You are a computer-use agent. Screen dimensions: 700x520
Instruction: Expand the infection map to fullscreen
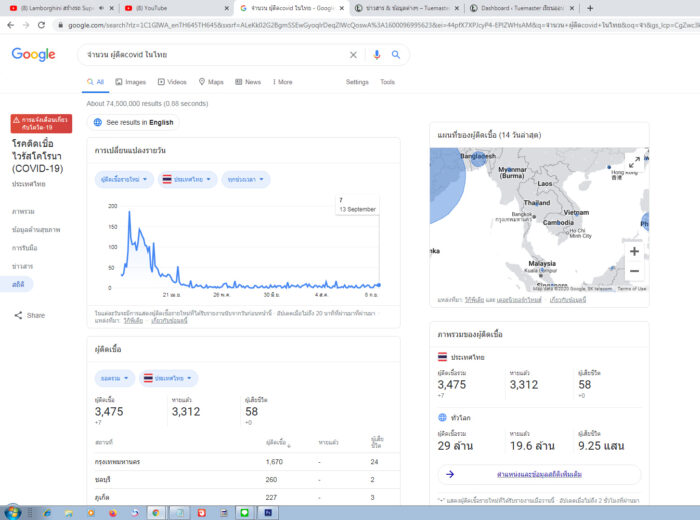[634, 161]
